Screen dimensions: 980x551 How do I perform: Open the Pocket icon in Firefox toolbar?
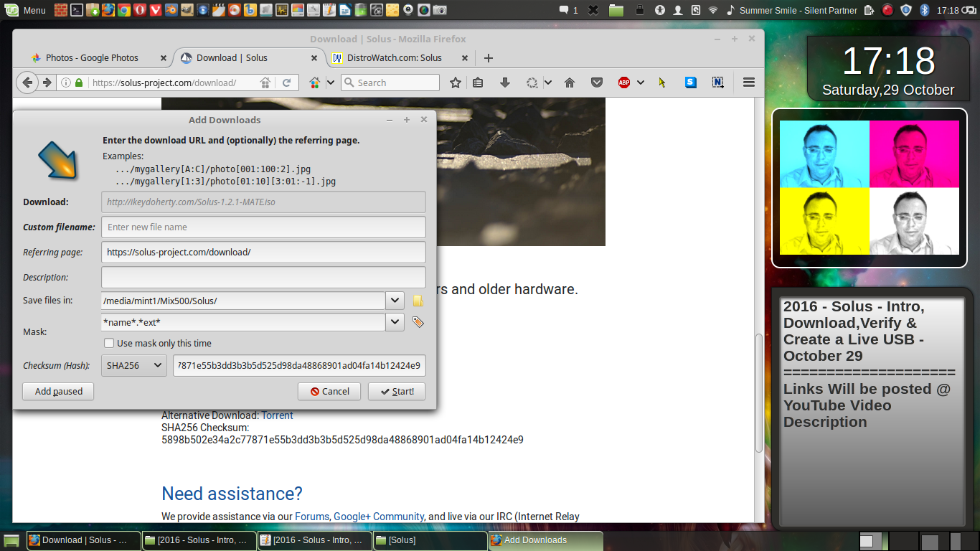coord(596,83)
